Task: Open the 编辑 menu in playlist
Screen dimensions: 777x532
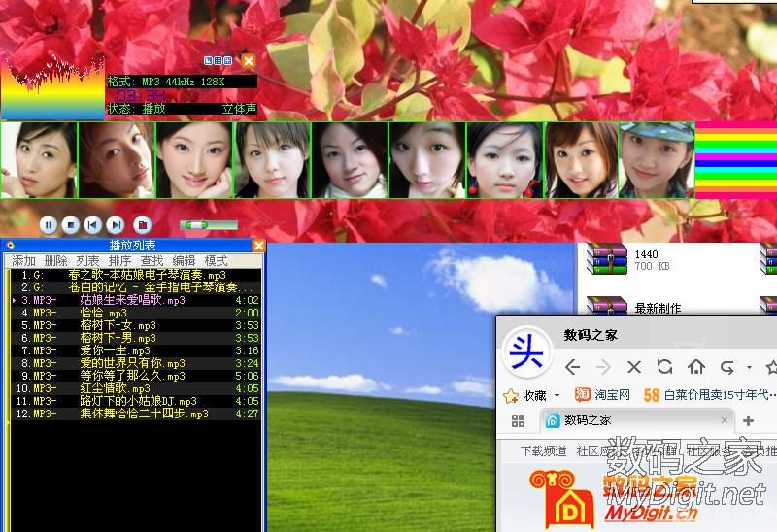Action: 184,260
